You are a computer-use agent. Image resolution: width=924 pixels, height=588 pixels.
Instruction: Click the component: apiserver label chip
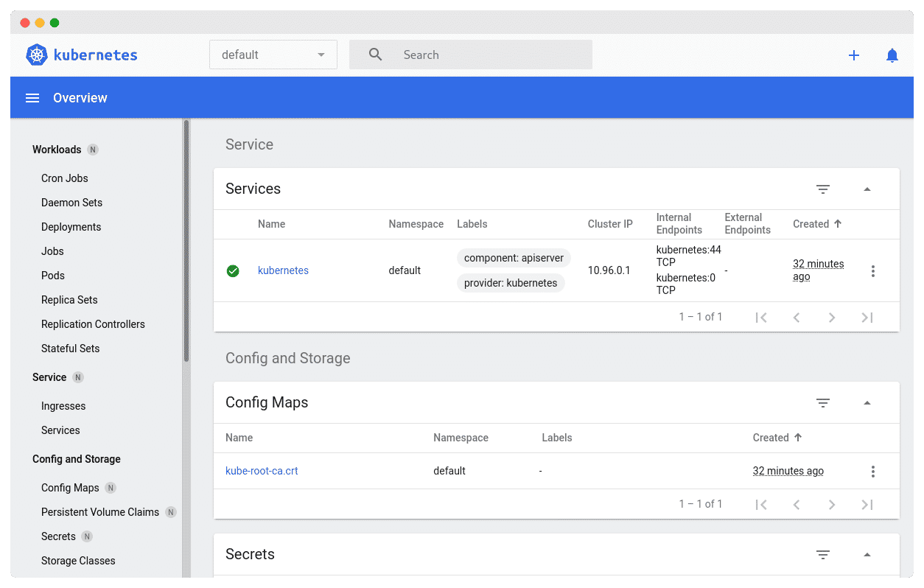[x=514, y=258]
